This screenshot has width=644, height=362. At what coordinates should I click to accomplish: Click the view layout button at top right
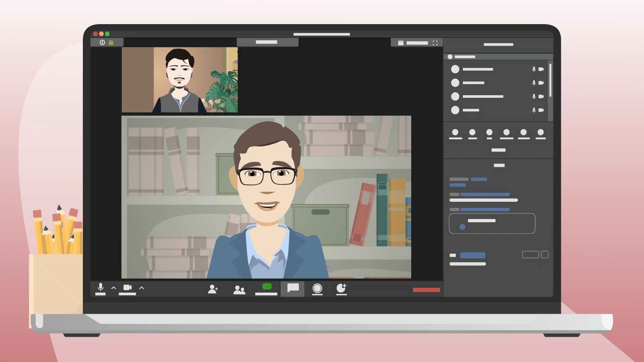pyautogui.click(x=413, y=43)
